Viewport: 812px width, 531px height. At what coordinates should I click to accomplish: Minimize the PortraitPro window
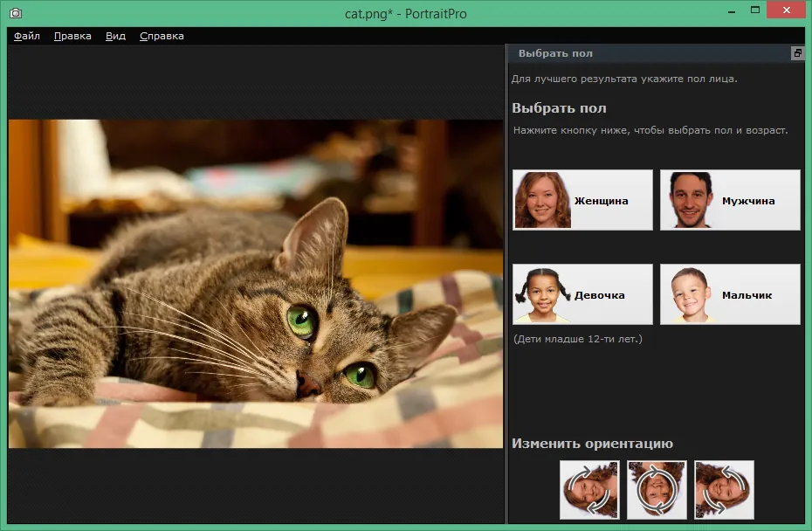(731, 10)
